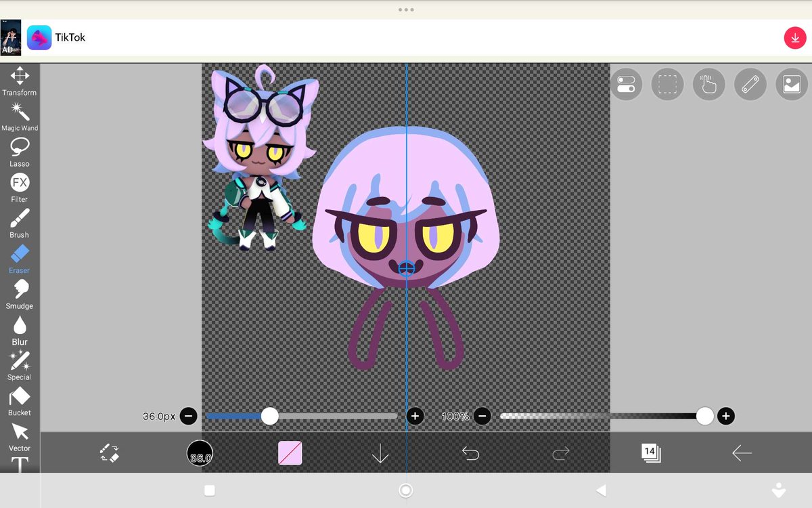The image size is (812, 508).
Task: Tap the symmetry ruler center handle
Action: pyautogui.click(x=406, y=269)
